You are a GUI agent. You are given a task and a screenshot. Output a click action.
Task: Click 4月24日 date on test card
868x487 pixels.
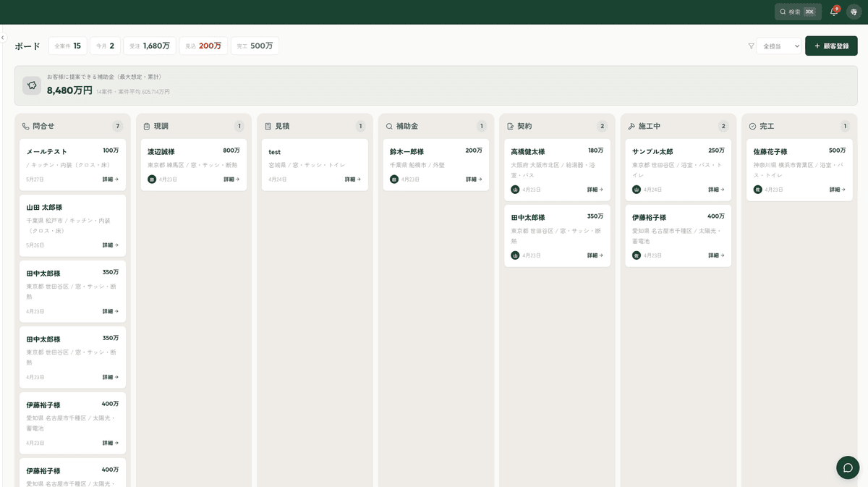278,179
